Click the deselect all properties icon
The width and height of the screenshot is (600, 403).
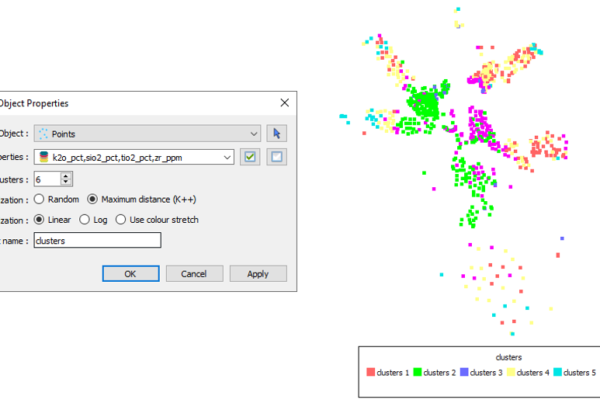coord(278,156)
